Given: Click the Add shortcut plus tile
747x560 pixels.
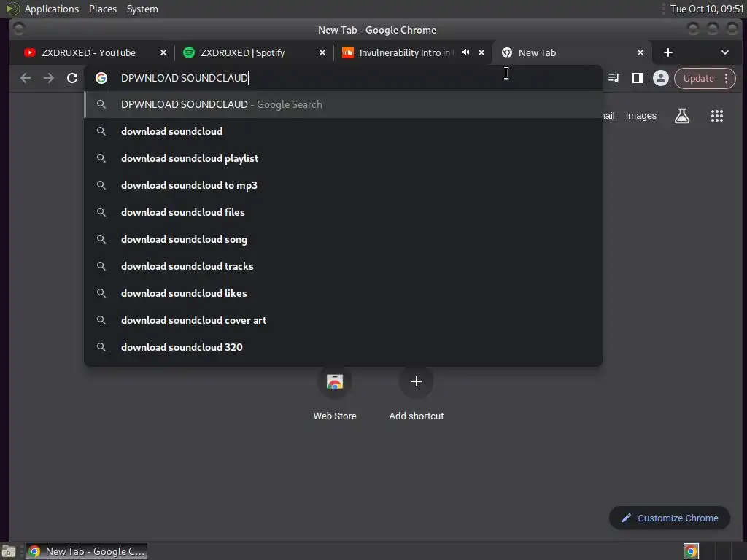Looking at the screenshot, I should [417, 394].
